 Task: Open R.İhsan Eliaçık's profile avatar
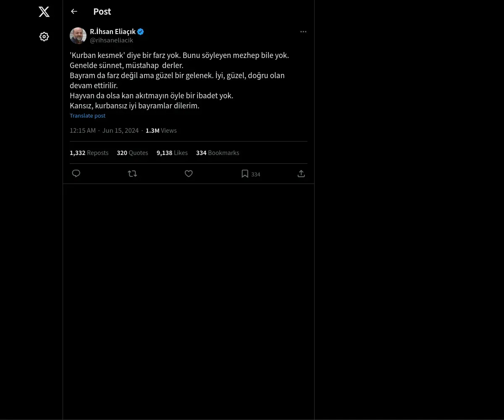(78, 36)
